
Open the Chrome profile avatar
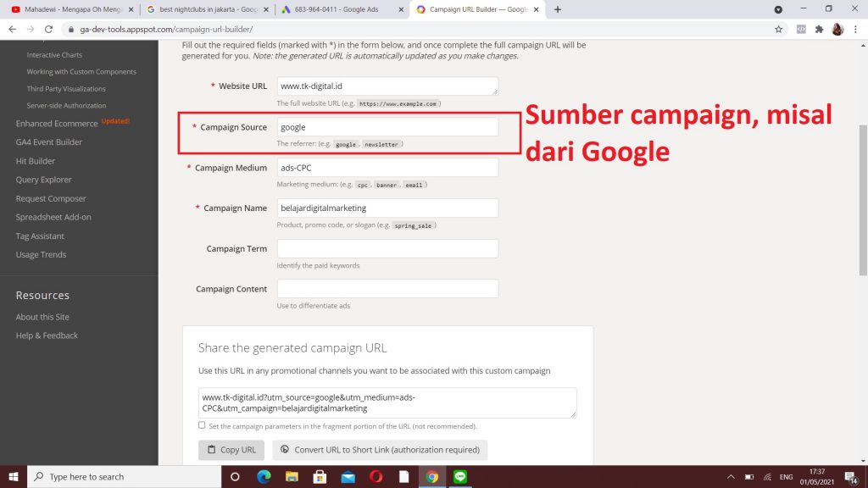pyautogui.click(x=837, y=29)
